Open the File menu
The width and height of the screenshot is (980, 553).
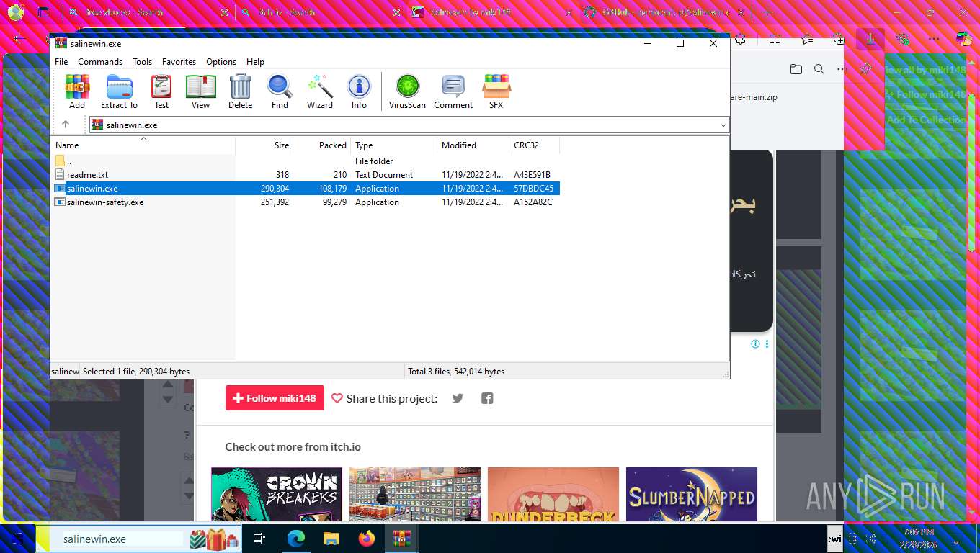61,62
